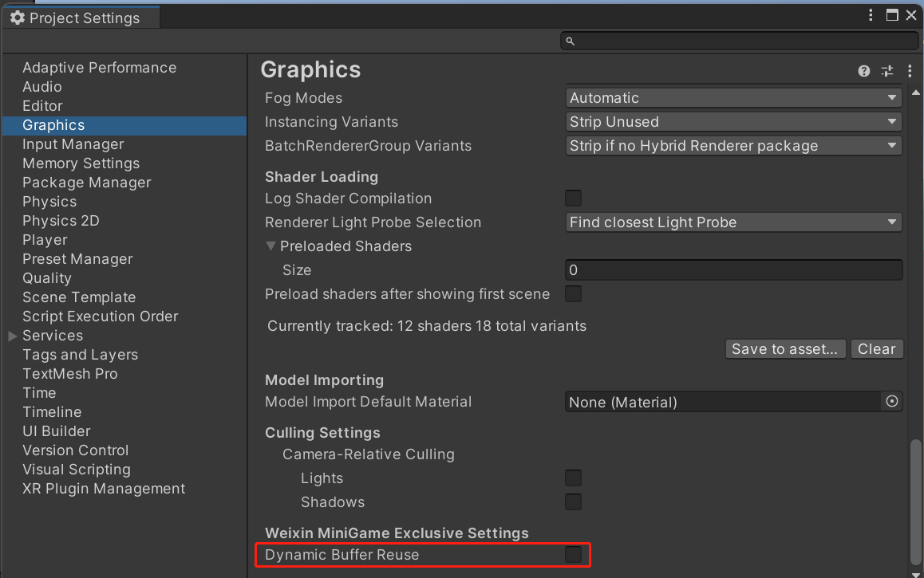Open the Fog Modes dropdown
Viewport: 924px width, 578px height.
click(x=733, y=98)
